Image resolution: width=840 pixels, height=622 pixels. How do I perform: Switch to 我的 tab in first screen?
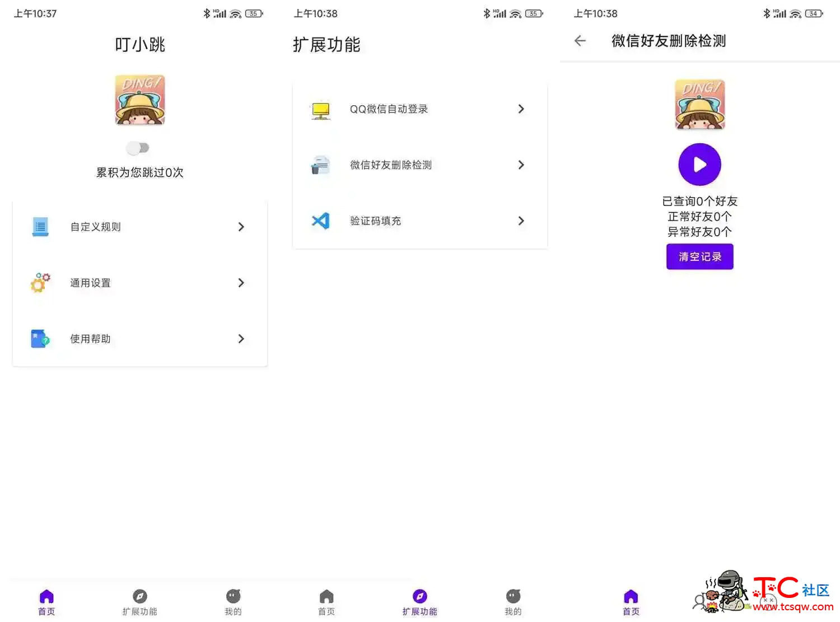(x=233, y=602)
